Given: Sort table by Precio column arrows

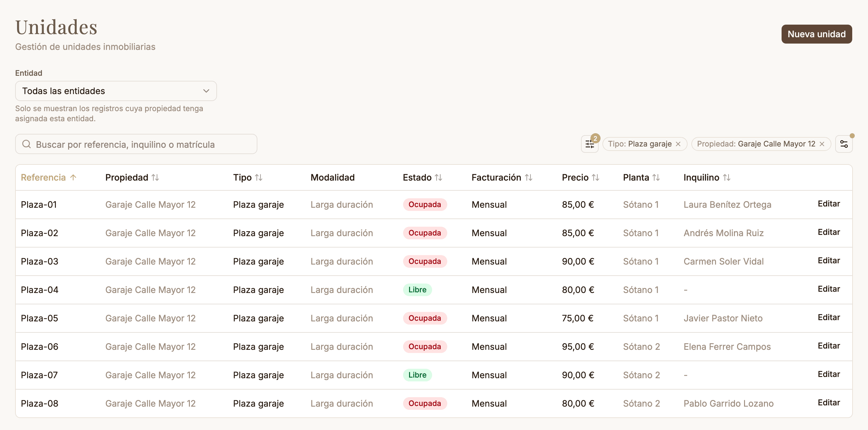Looking at the screenshot, I should click(595, 177).
